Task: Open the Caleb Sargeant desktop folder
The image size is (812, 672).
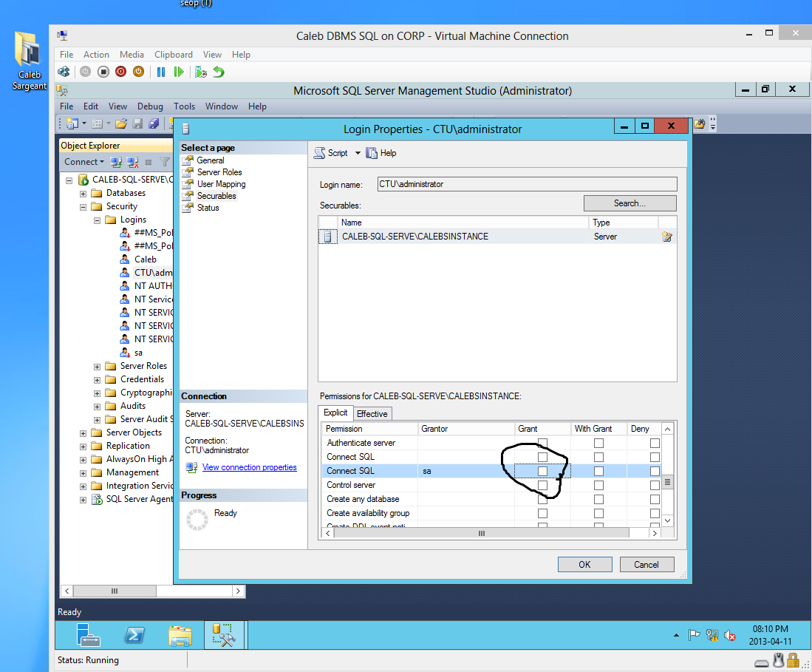Action: (x=29, y=61)
